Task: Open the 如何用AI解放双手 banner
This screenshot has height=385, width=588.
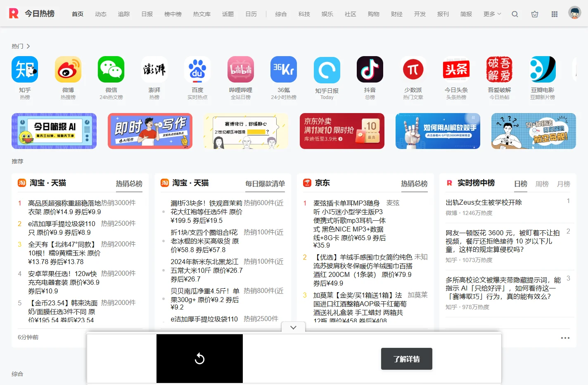Action: click(438, 131)
